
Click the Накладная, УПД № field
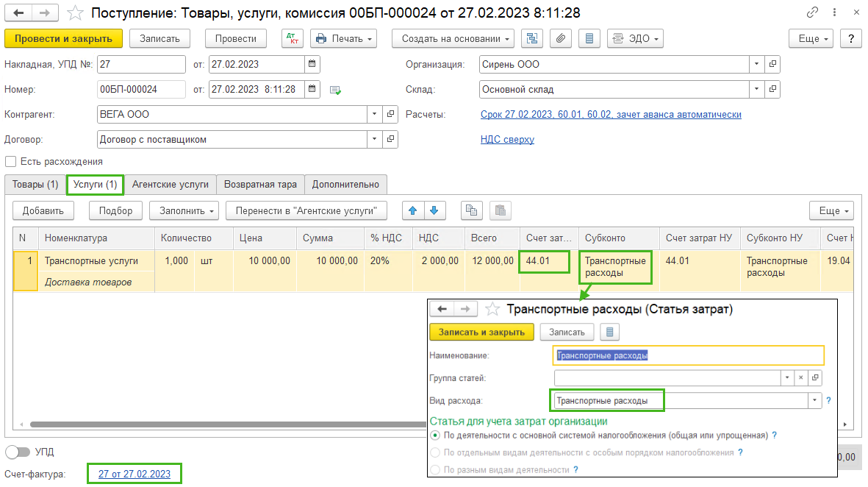click(x=141, y=64)
